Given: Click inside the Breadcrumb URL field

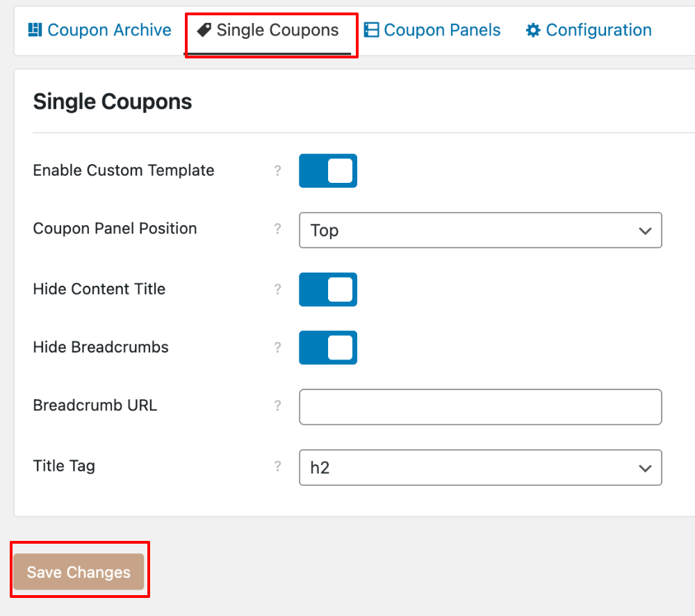Looking at the screenshot, I should click(480, 407).
